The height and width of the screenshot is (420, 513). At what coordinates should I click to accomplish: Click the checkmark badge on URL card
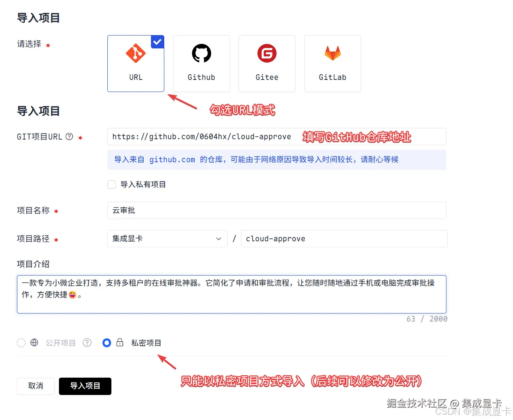[157, 42]
